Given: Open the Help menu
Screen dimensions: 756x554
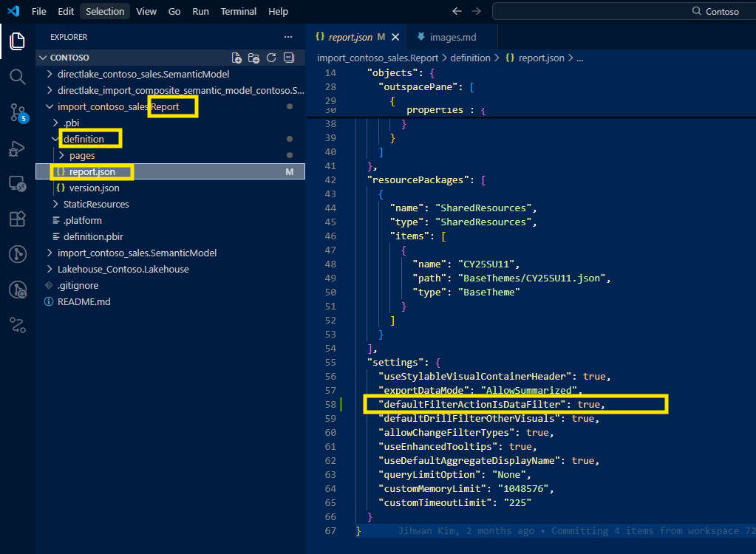Looking at the screenshot, I should point(278,11).
